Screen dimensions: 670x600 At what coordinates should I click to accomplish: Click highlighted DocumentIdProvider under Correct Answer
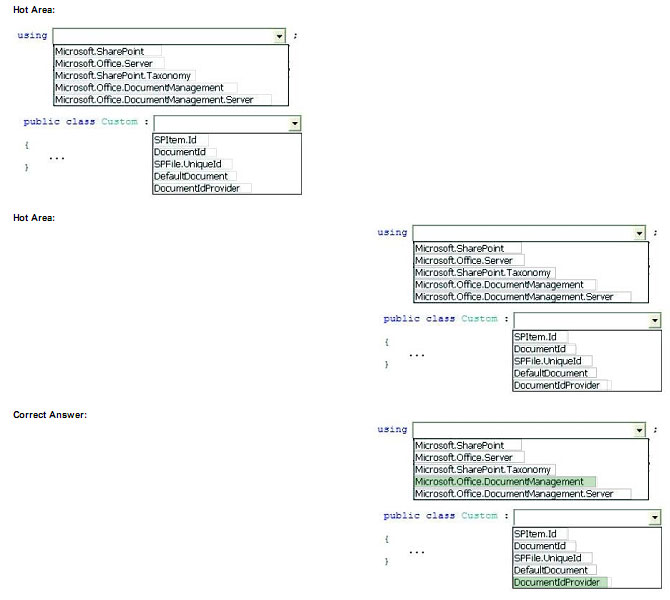click(x=562, y=582)
